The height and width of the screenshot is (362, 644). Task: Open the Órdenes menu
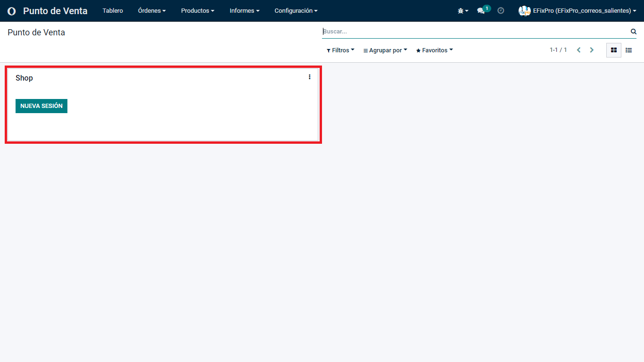point(151,10)
